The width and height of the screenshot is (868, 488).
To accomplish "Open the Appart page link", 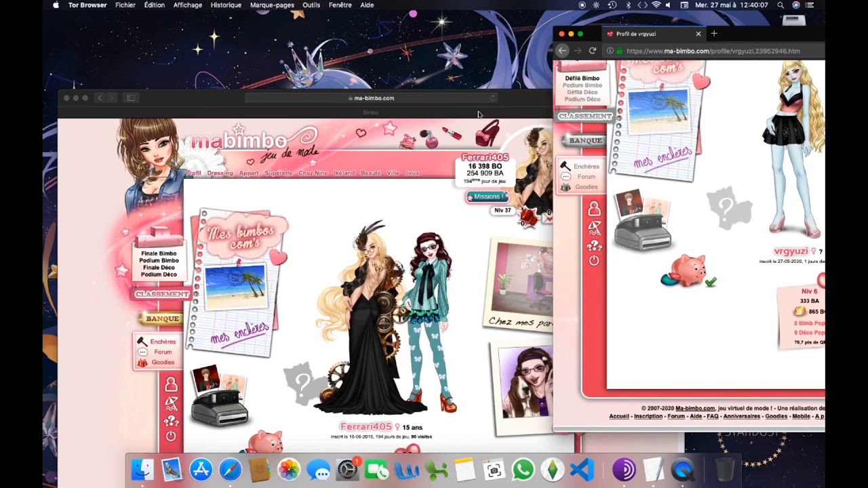I will click(249, 173).
